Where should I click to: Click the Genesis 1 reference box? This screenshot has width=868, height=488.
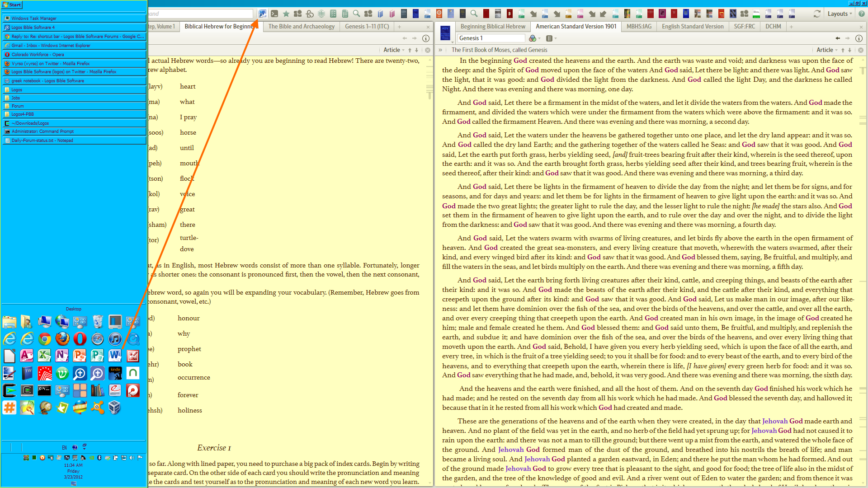[491, 38]
